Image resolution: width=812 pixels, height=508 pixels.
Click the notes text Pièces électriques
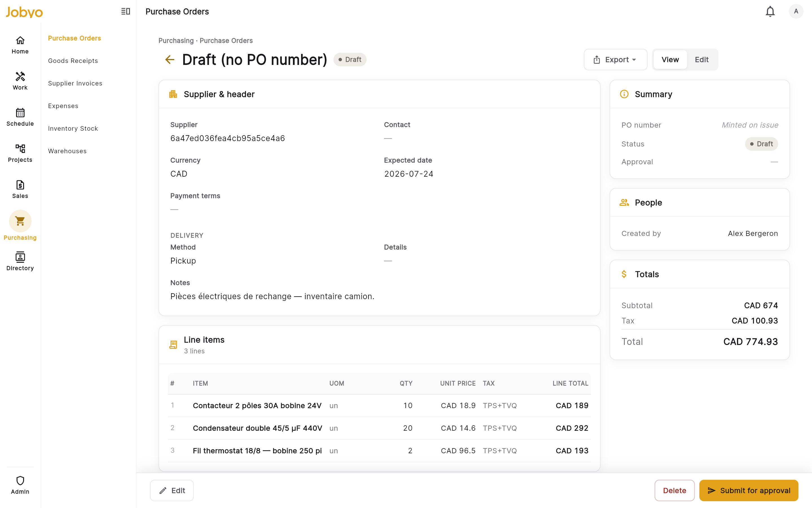tap(272, 296)
